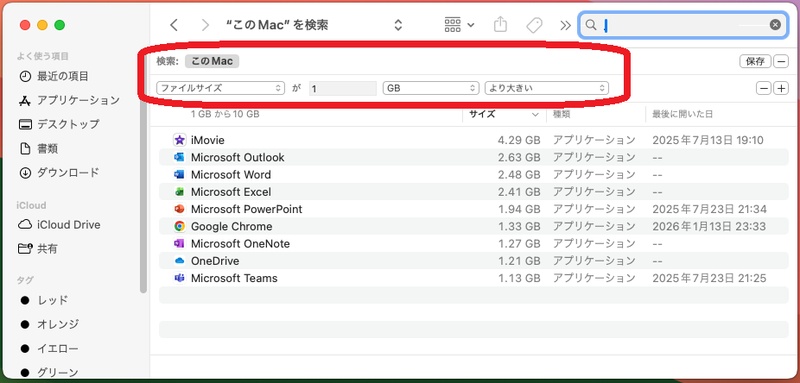The height and width of the screenshot is (383, 800).
Task: Click the 共有 folder icon
Action: 25,249
